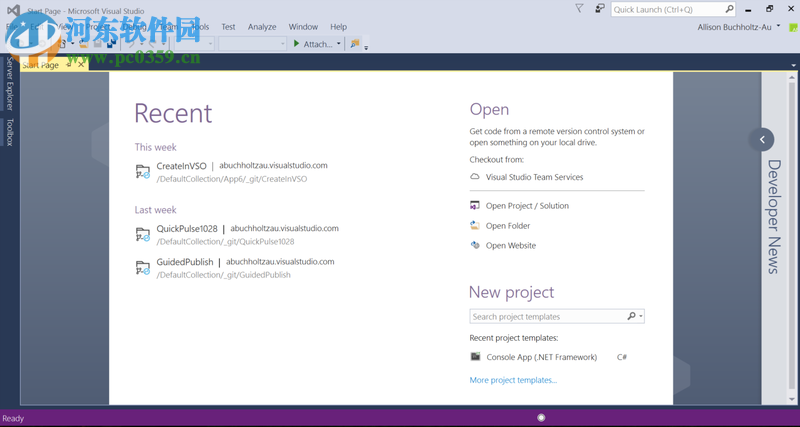Close the Start Page tab
Viewport: 800px width, 427px height.
pyautogui.click(x=81, y=65)
